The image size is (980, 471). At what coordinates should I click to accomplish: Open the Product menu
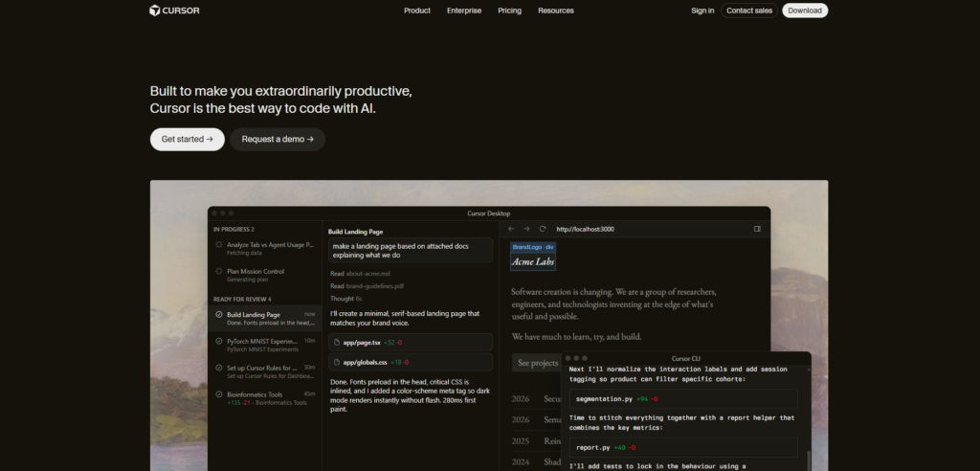(x=417, y=11)
